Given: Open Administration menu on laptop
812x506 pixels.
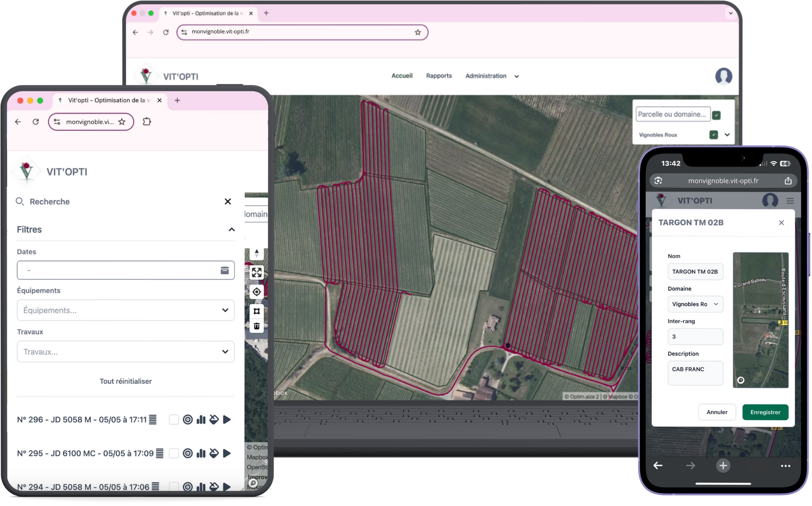Looking at the screenshot, I should (x=492, y=76).
